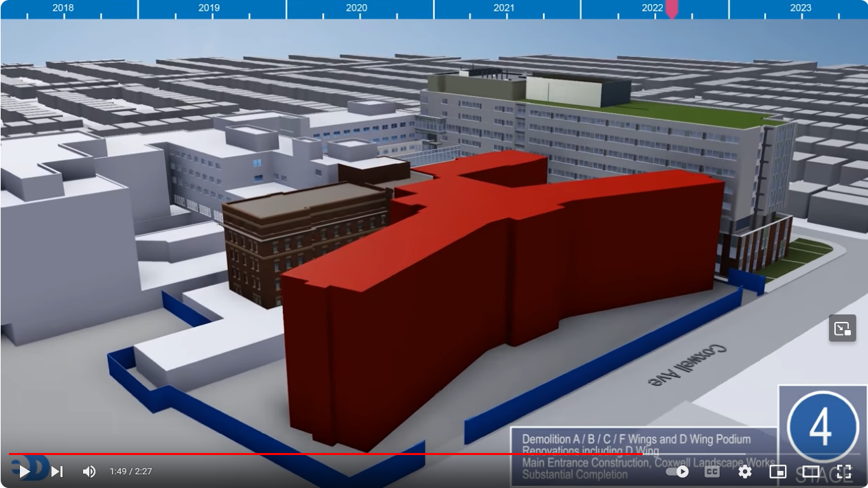Viewport: 868px width, 488px height.
Task: Click the Demolition A / B / C / F Wings caption
Action: (x=636, y=439)
